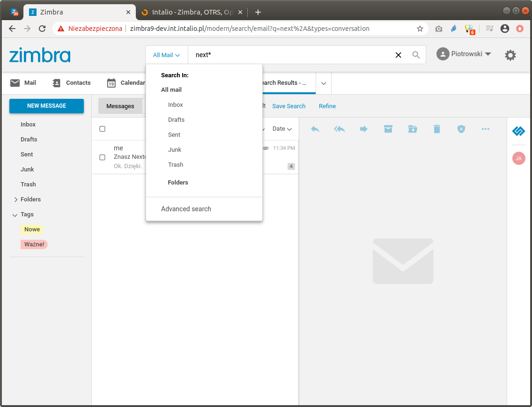Open settings with the gear icon

[x=510, y=55]
